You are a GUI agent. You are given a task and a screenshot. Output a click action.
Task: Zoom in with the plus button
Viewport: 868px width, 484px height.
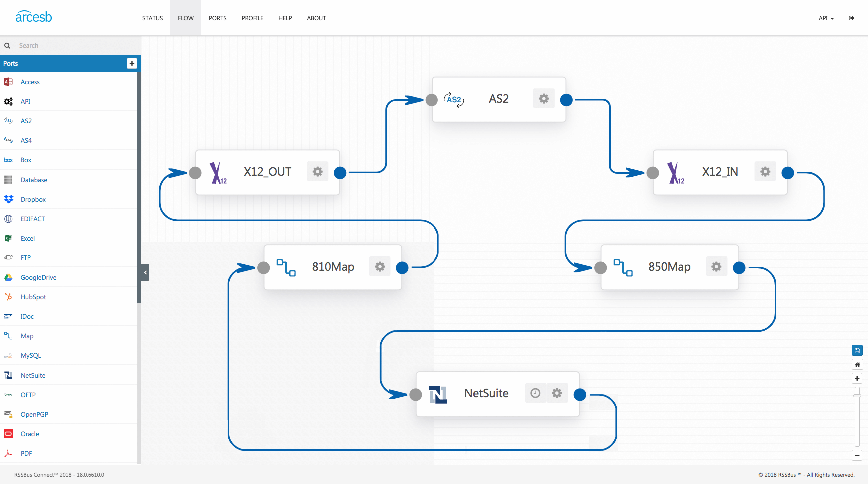click(x=857, y=378)
